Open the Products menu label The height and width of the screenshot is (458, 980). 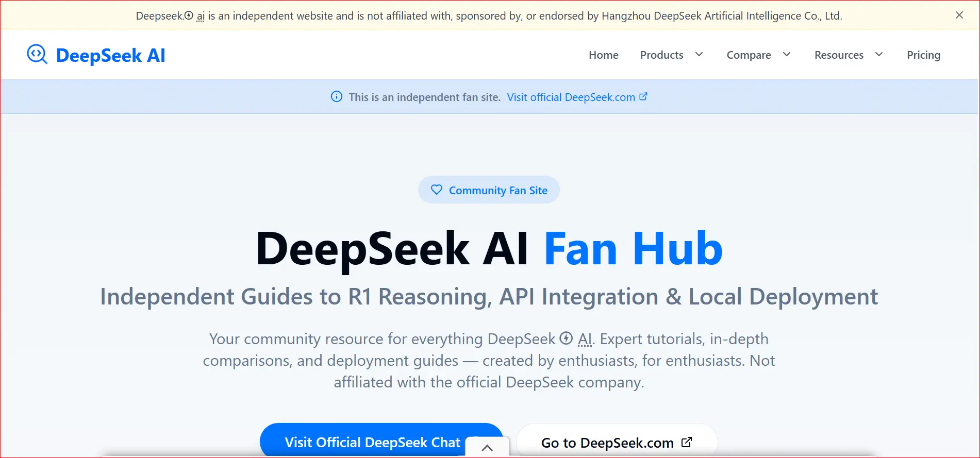[661, 55]
